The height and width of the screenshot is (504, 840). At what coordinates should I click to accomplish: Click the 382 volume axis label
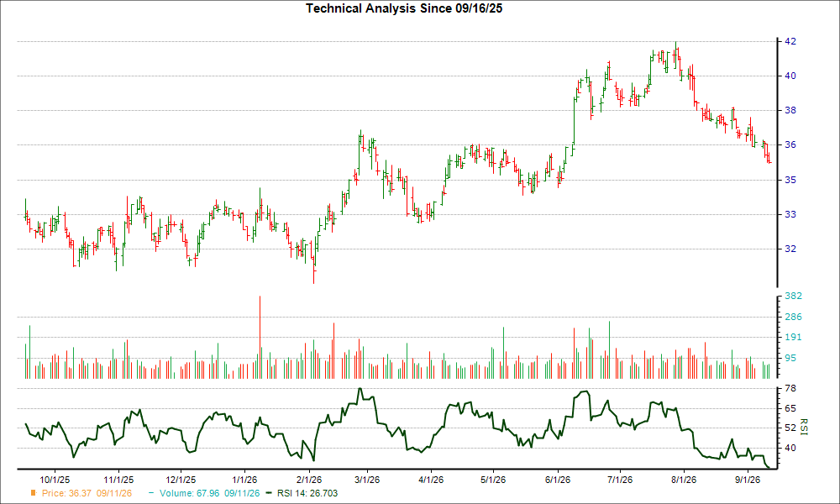[x=793, y=296]
